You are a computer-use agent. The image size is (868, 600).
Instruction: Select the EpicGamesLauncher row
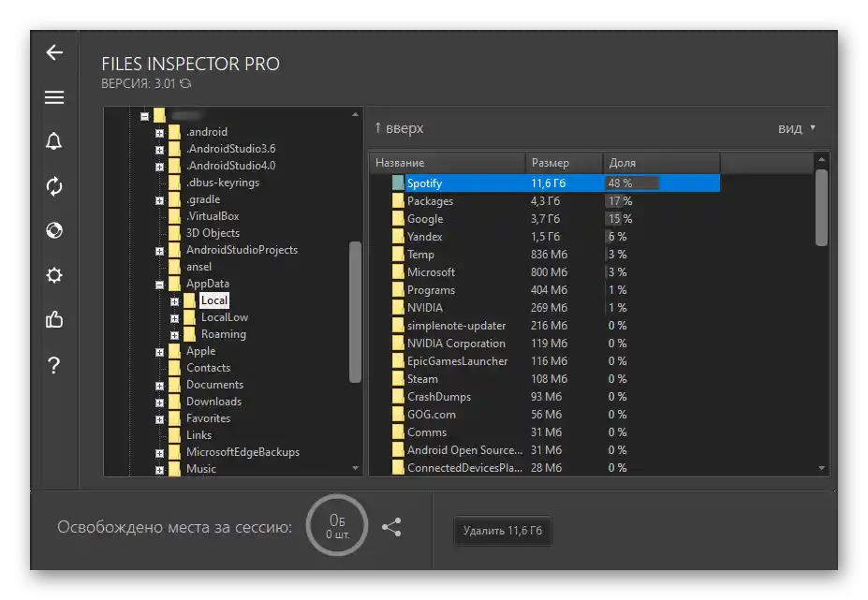(545, 361)
